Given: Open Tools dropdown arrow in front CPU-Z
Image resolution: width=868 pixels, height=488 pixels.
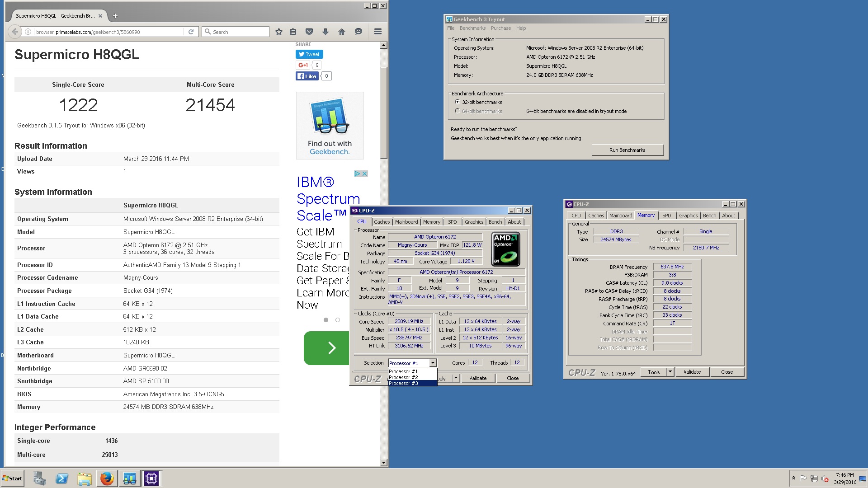Looking at the screenshot, I should [456, 378].
